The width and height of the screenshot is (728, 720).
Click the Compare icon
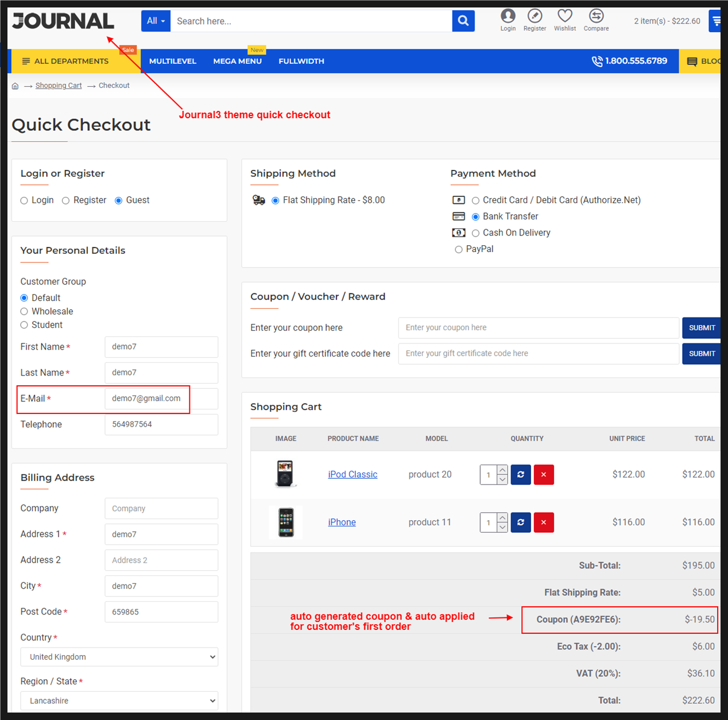(x=596, y=16)
